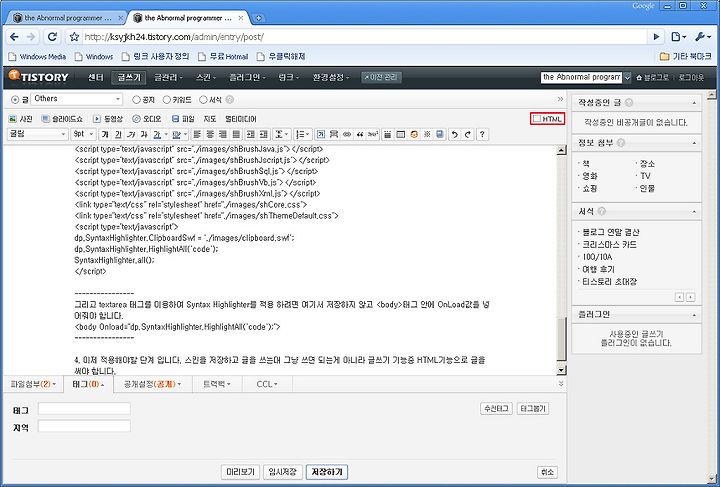720x487 pixels.
Task: Open the 9pt font size dropdown
Action: (83, 134)
